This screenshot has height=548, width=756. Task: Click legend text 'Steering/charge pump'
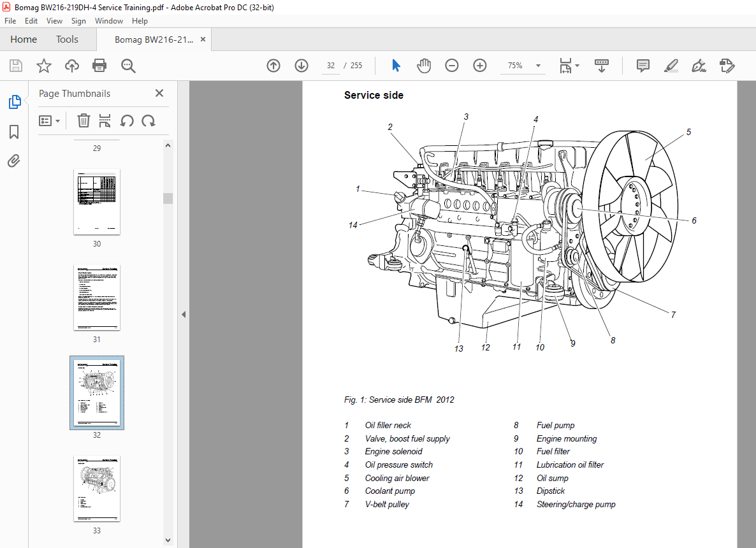coord(576,504)
